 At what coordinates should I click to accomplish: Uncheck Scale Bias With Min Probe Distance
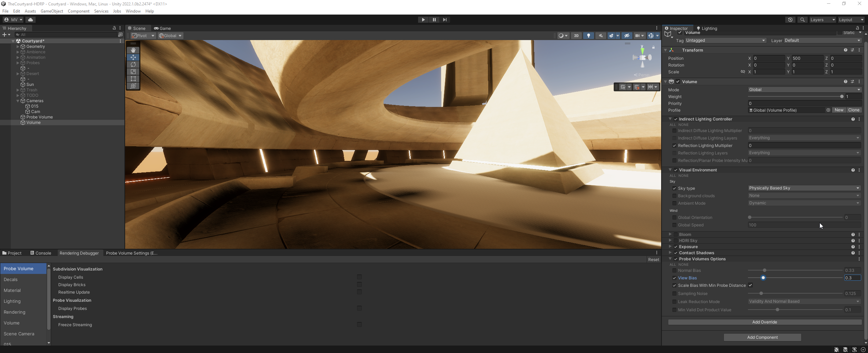click(x=751, y=285)
